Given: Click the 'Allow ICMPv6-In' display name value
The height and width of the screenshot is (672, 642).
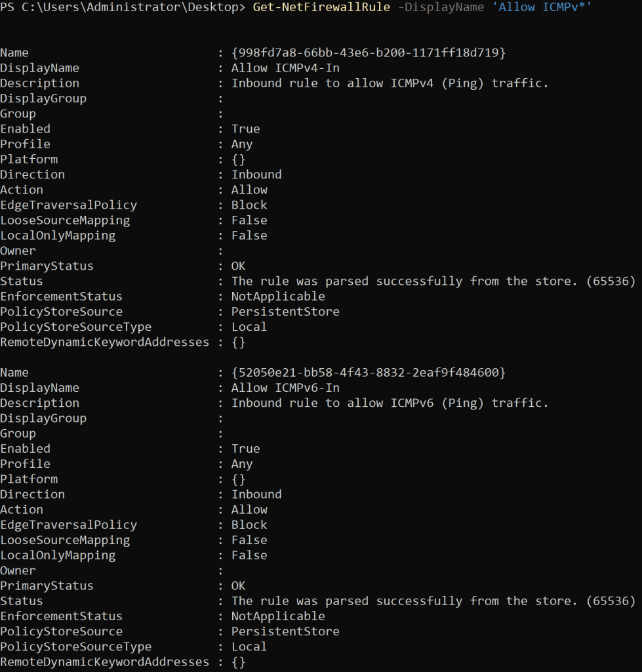Looking at the screenshot, I should (286, 388).
